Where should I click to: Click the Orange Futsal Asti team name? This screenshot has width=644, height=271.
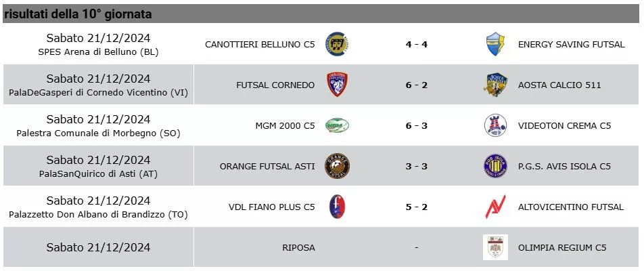point(267,166)
